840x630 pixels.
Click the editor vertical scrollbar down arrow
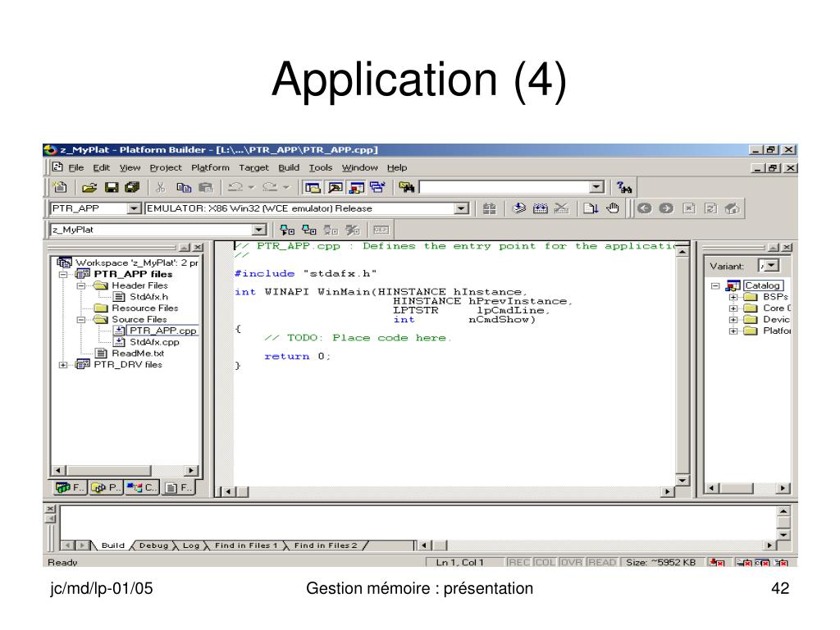(x=682, y=481)
